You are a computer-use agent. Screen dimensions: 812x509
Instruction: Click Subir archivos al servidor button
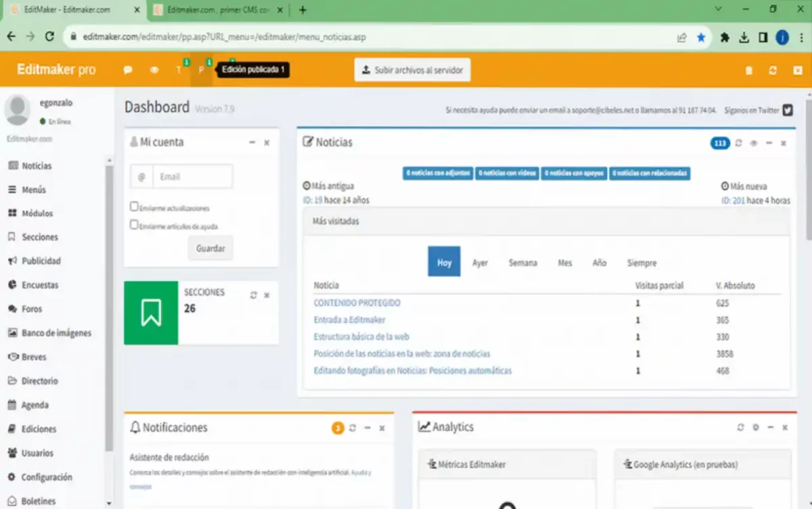[x=412, y=70]
